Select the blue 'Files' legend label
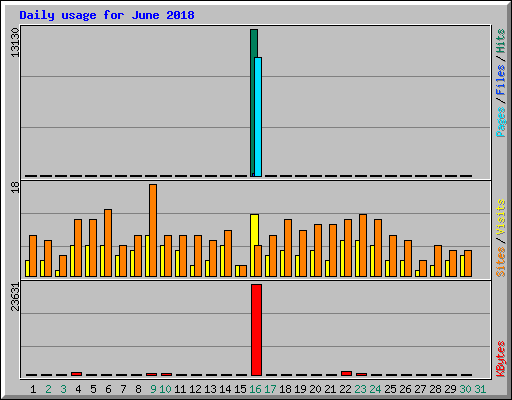Image resolution: width=512 pixels, height=400 pixels. click(x=500, y=80)
